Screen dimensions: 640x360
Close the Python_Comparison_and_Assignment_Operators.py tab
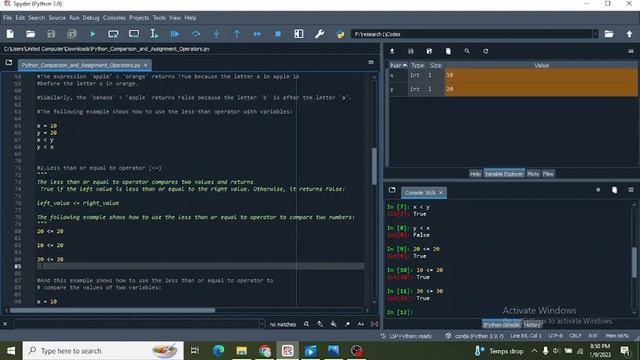point(146,65)
